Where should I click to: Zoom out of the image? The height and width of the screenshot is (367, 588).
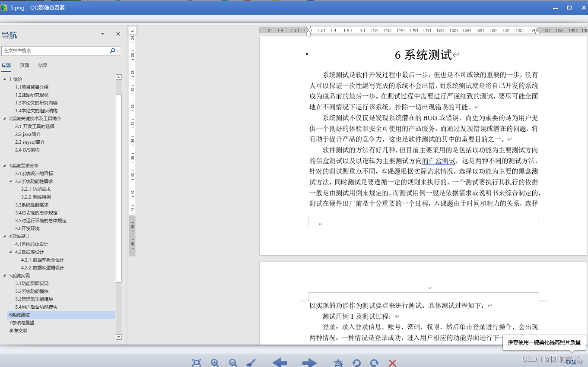[x=233, y=361]
